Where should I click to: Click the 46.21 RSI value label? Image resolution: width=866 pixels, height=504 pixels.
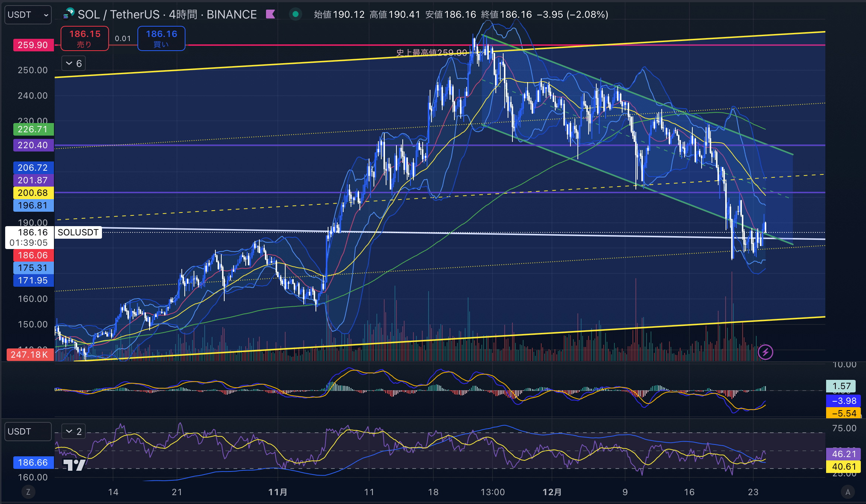click(844, 454)
